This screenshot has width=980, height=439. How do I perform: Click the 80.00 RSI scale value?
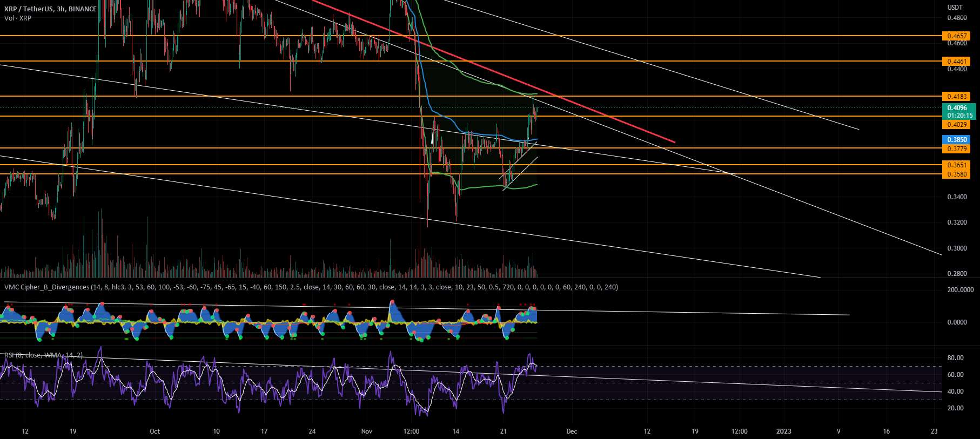pos(955,358)
